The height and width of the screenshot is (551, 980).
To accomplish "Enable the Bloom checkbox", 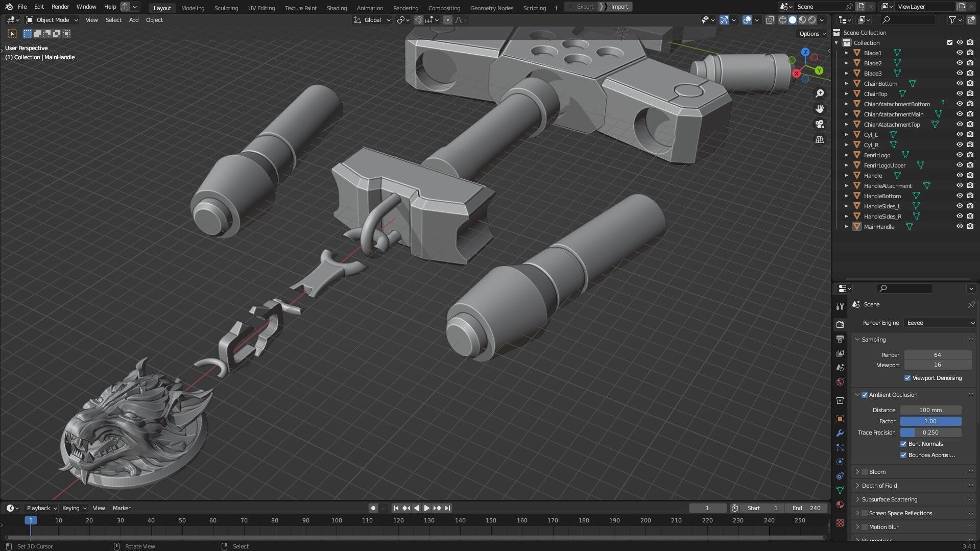I will [865, 472].
